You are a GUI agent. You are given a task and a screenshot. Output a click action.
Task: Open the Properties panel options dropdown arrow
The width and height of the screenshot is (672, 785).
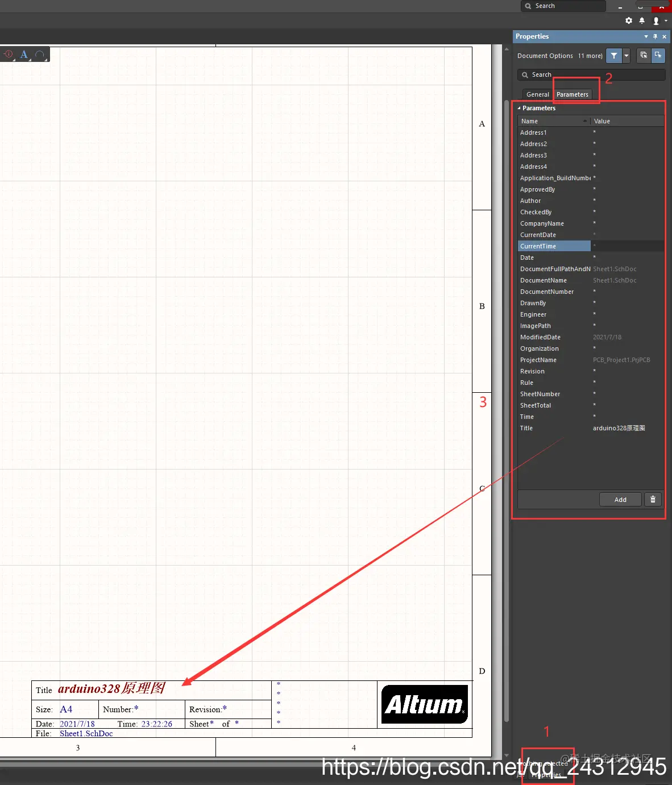646,36
